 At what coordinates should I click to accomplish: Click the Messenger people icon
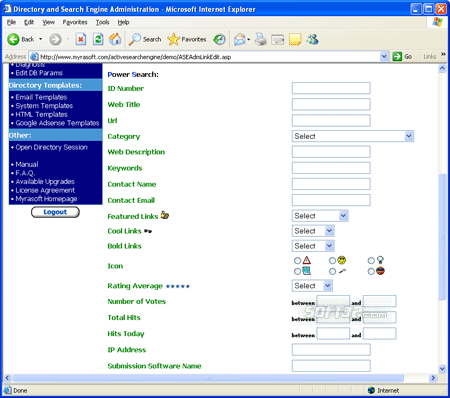point(313,39)
